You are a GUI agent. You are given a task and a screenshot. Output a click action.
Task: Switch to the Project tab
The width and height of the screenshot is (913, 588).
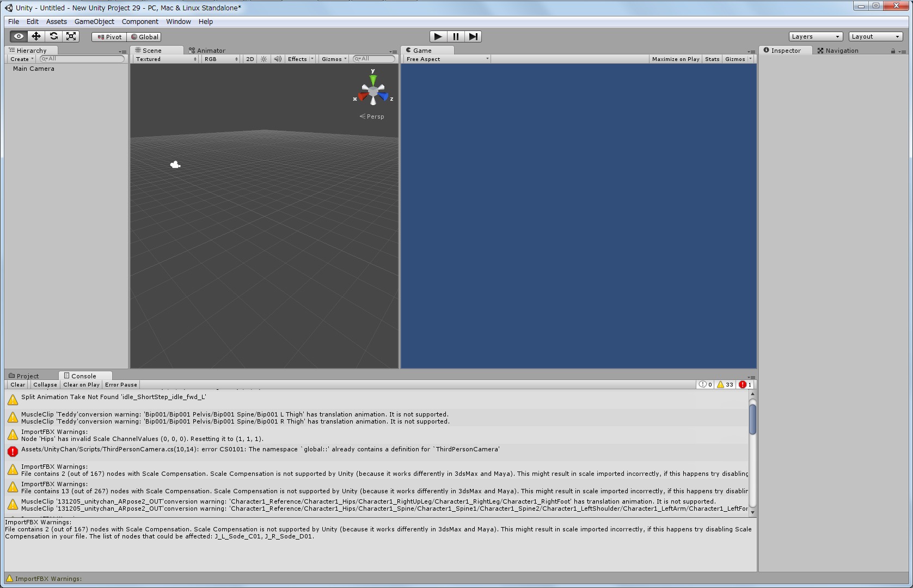27,376
